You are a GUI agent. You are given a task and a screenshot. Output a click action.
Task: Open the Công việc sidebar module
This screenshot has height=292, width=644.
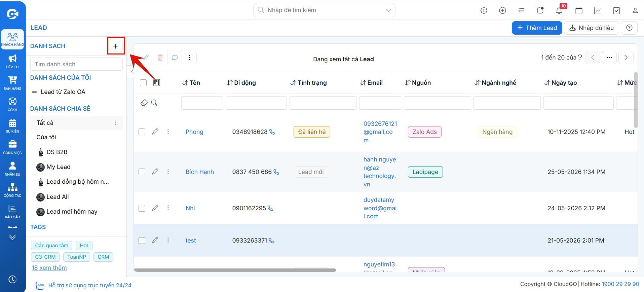[x=12, y=147]
